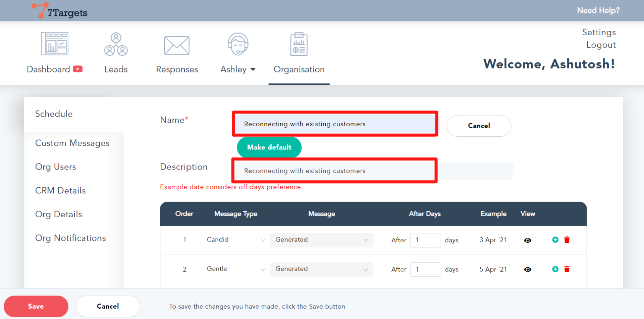
Task: Delete the row 1 Candid message
Action: point(567,240)
